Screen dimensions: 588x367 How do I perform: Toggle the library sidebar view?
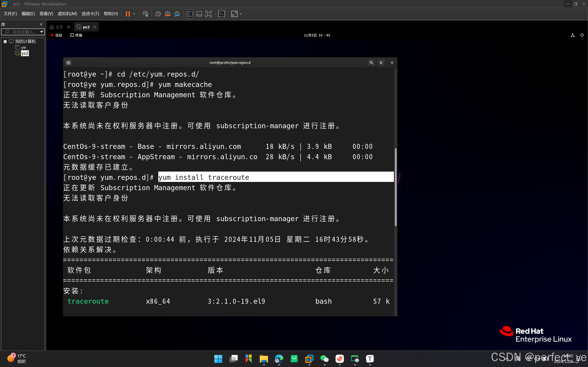pyautogui.click(x=190, y=14)
